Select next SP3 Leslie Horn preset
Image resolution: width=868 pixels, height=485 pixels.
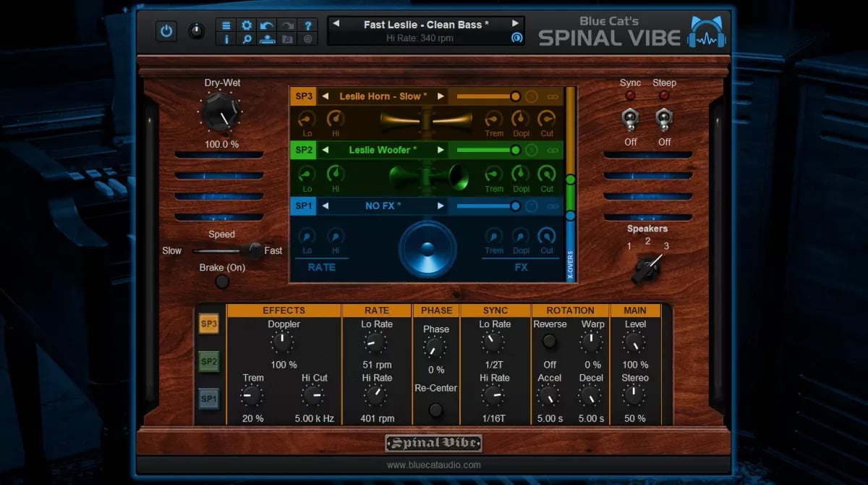(x=440, y=96)
